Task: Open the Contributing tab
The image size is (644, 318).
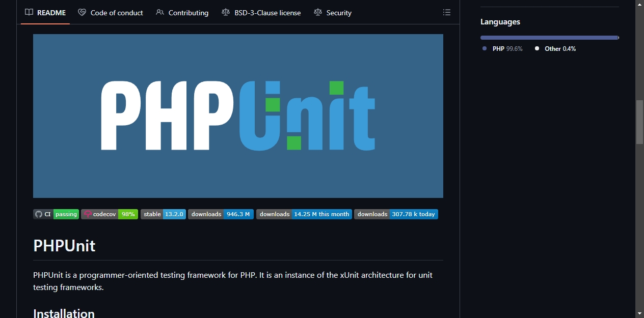Action: pos(182,13)
